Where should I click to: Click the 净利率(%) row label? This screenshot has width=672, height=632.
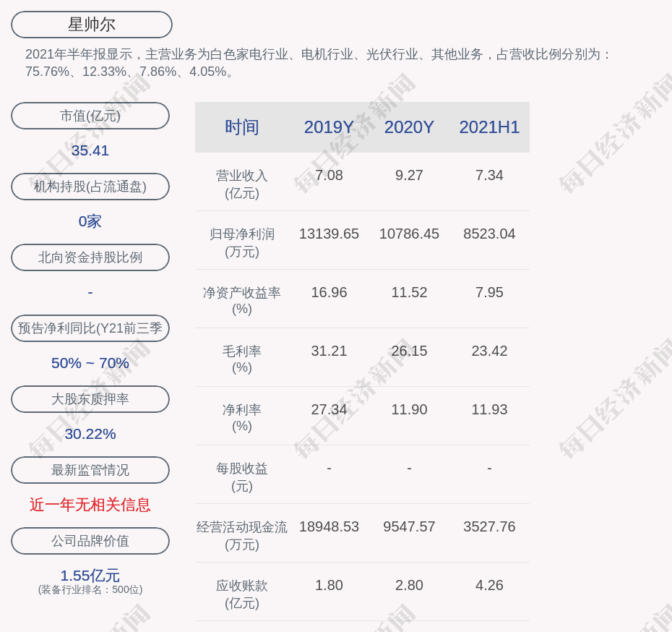tap(242, 418)
